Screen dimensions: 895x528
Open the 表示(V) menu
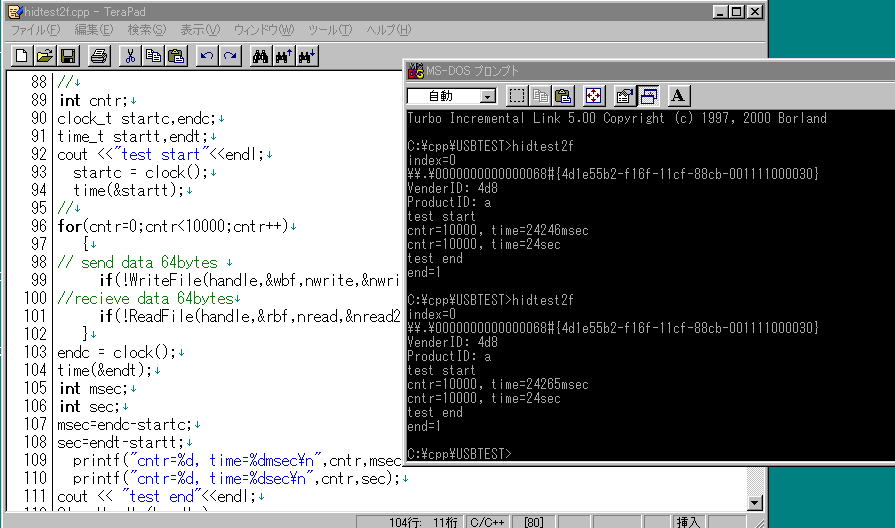click(200, 30)
